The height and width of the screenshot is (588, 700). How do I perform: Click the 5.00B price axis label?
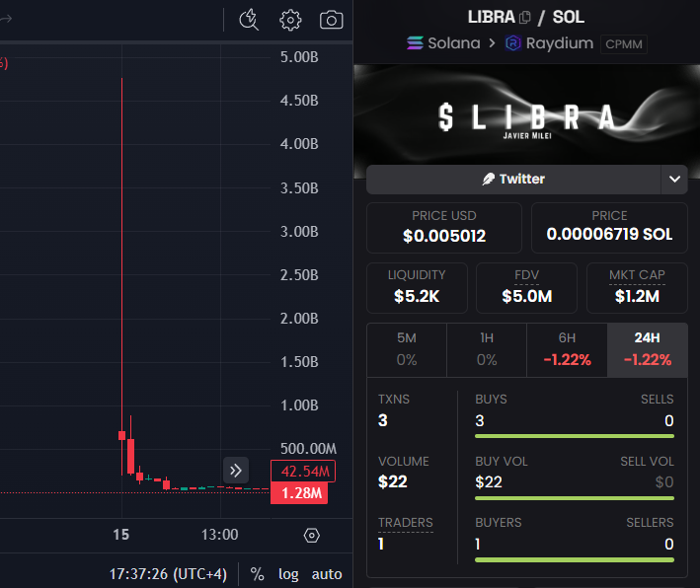[299, 57]
